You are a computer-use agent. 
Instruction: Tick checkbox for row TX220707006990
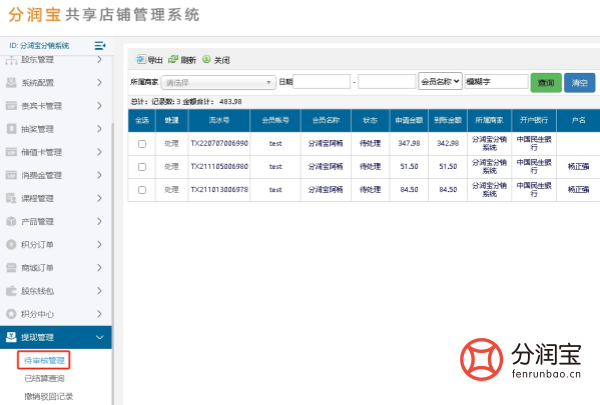click(142, 144)
